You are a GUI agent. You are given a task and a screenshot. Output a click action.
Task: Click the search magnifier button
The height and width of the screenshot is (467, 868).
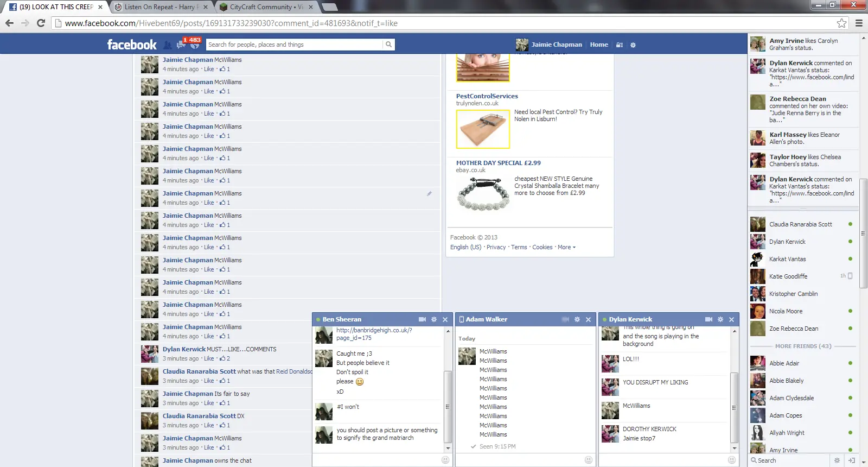[x=388, y=45]
